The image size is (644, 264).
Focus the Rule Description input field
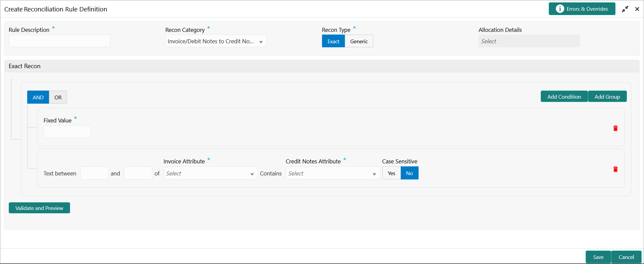(59, 41)
